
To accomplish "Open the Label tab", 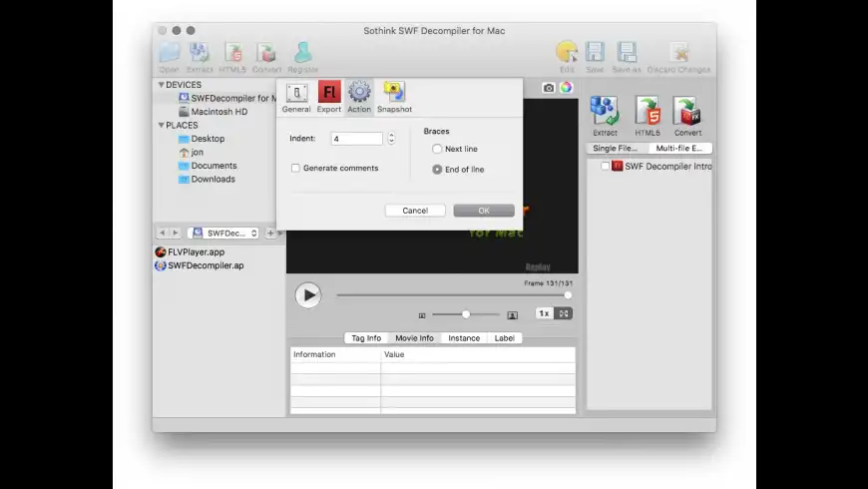I will coord(504,338).
